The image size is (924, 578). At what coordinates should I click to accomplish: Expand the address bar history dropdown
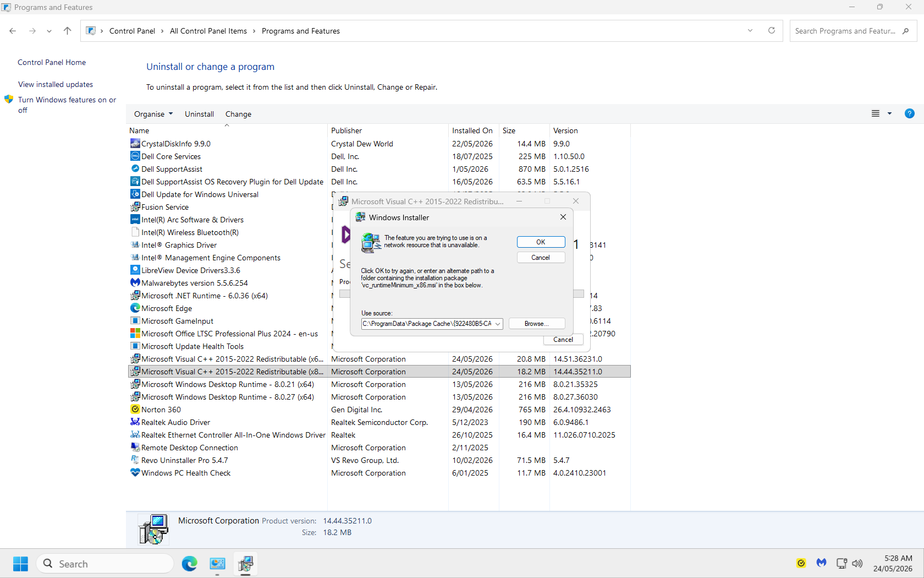(750, 31)
